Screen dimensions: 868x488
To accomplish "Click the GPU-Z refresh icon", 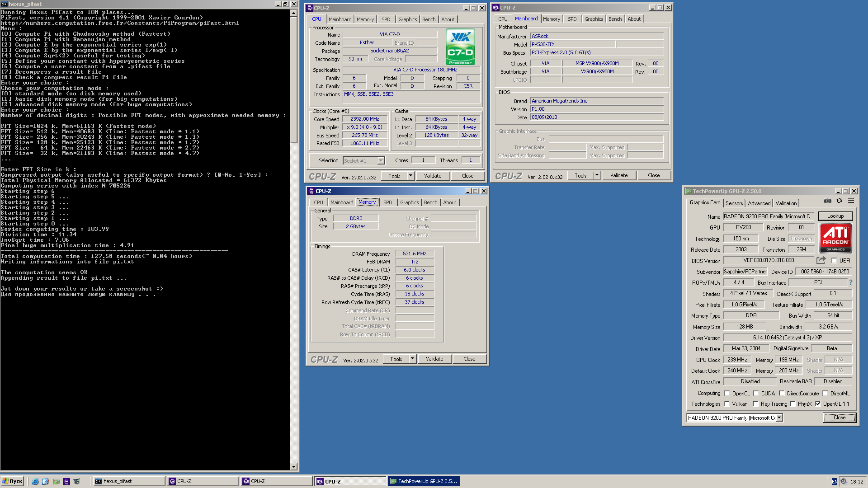I will 839,201.
